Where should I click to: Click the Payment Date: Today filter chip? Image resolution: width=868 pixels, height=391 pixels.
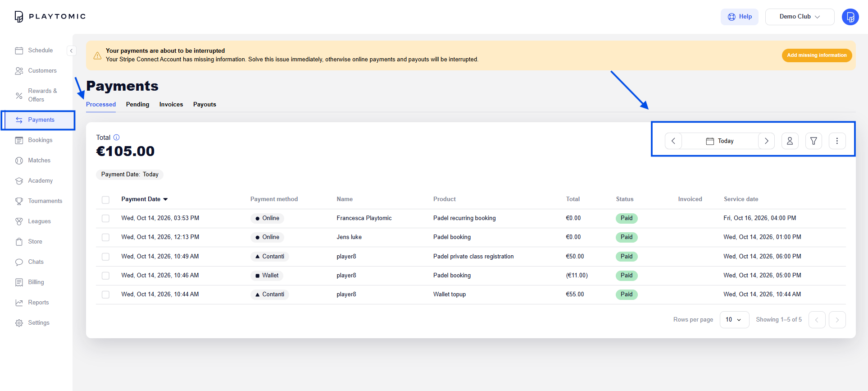coord(130,175)
